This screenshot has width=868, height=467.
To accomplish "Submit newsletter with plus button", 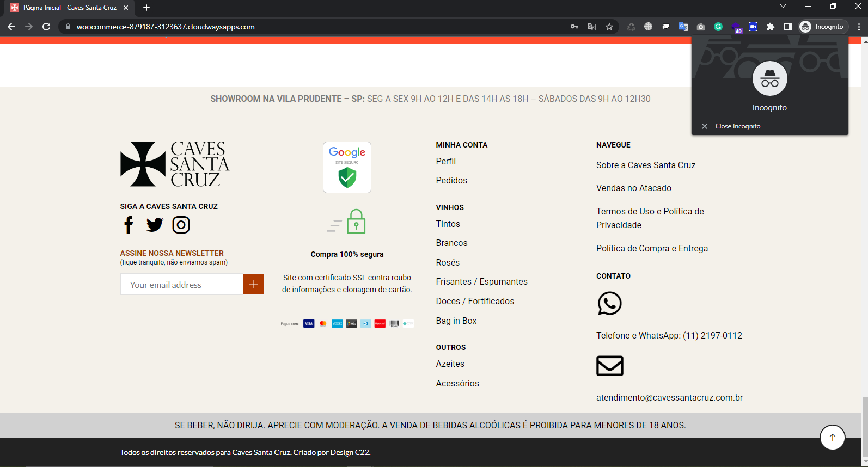I will coord(253,284).
